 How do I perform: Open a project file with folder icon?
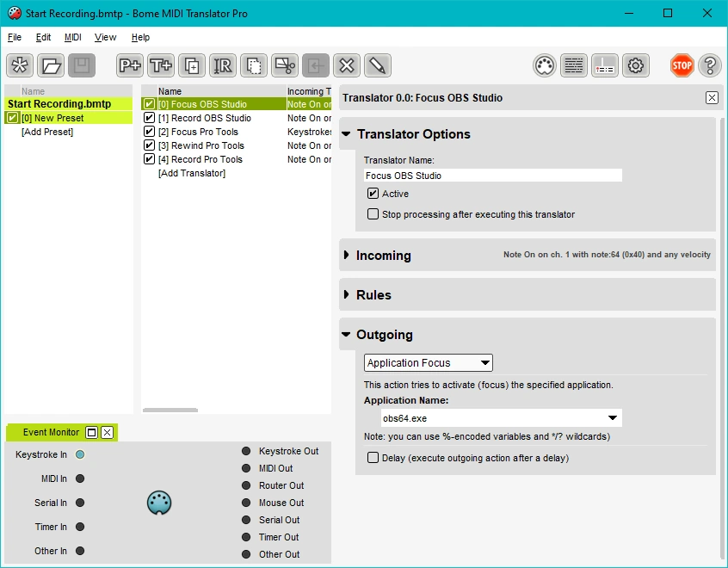coord(51,65)
